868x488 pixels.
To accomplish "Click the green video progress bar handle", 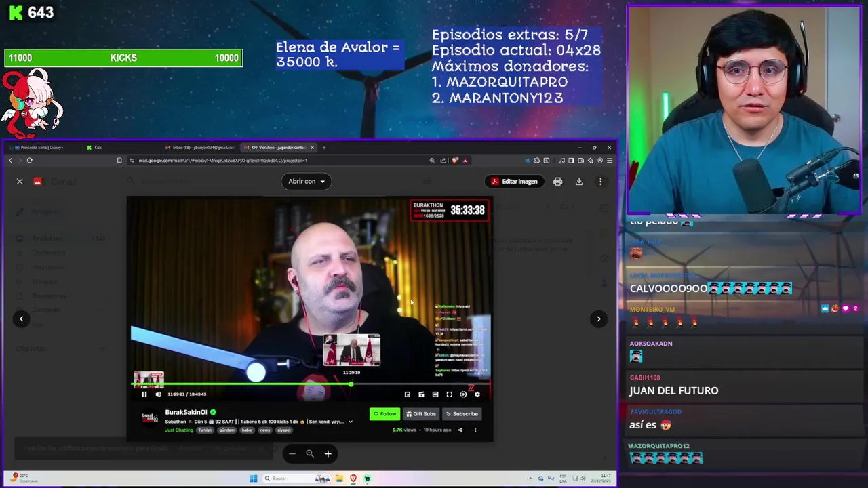I will point(351,384).
